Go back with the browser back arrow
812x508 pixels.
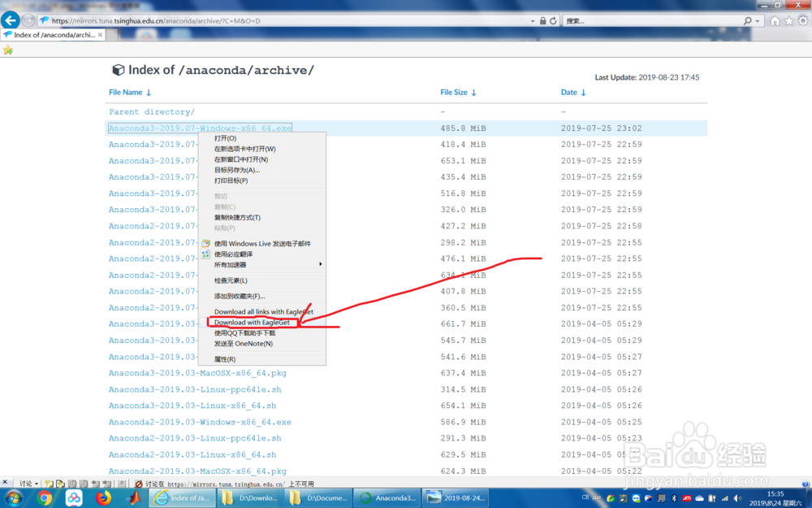tap(11, 20)
